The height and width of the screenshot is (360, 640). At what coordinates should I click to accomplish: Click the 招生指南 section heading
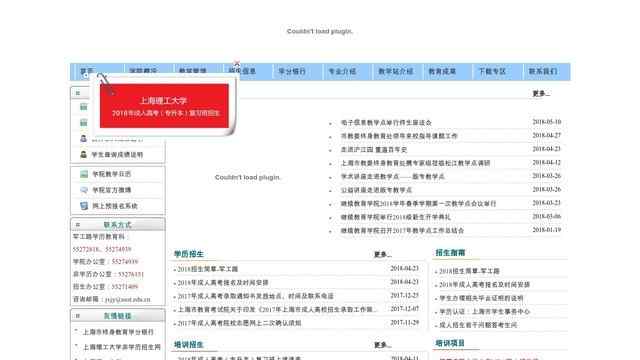coord(450,253)
